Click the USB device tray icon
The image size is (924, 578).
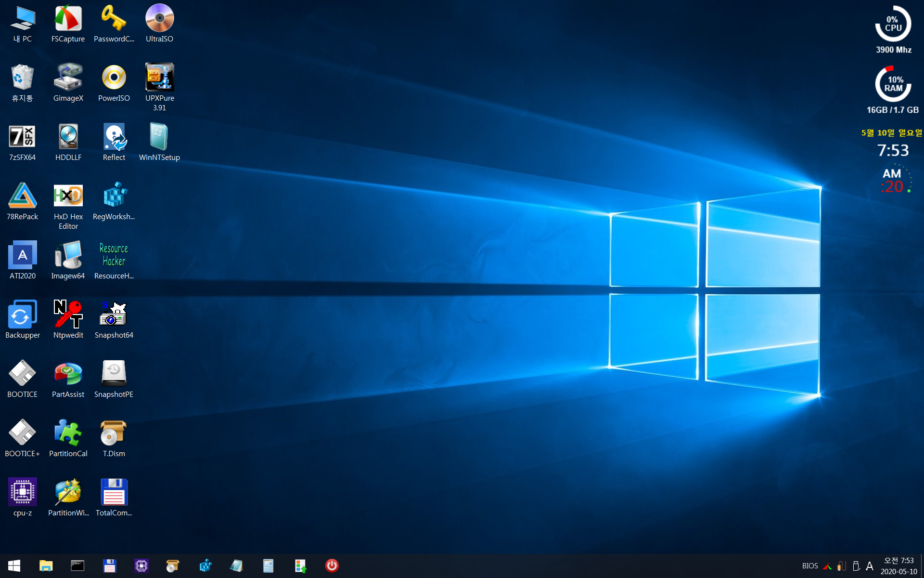tap(856, 566)
